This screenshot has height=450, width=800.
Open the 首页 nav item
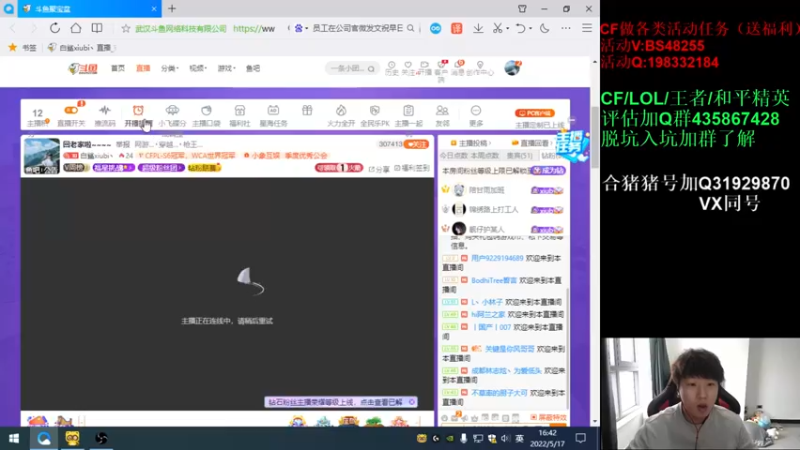pyautogui.click(x=118, y=68)
